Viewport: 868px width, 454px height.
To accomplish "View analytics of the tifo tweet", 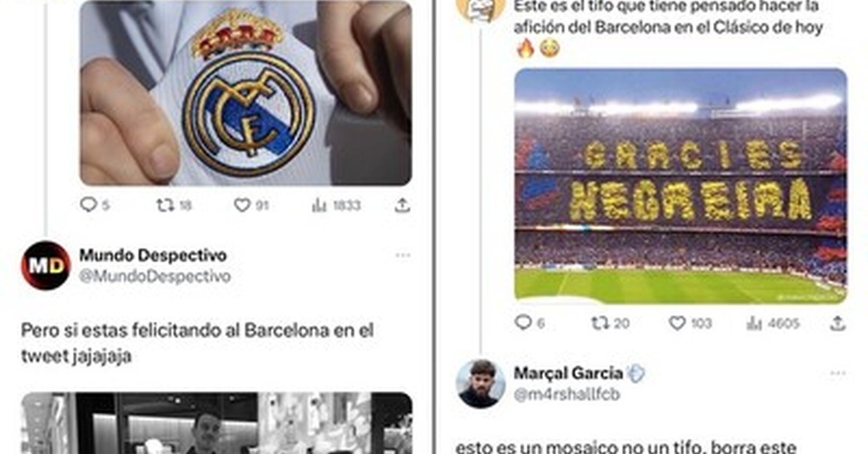I will [x=773, y=324].
